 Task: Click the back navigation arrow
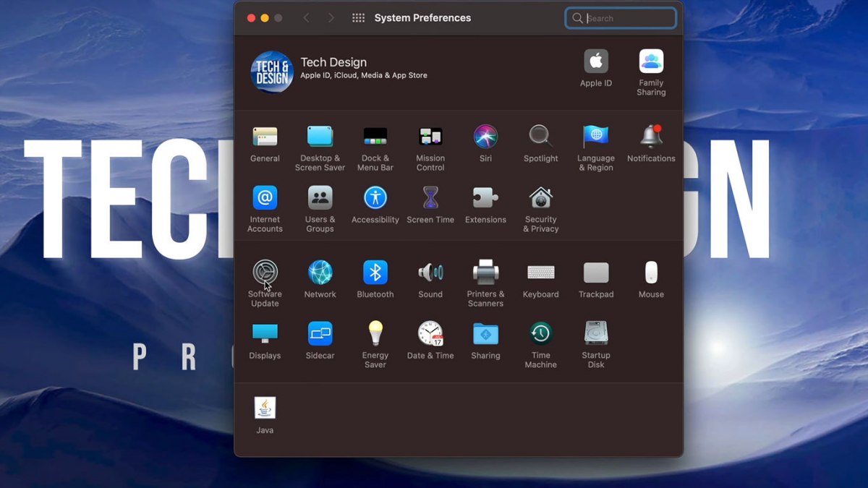(306, 17)
